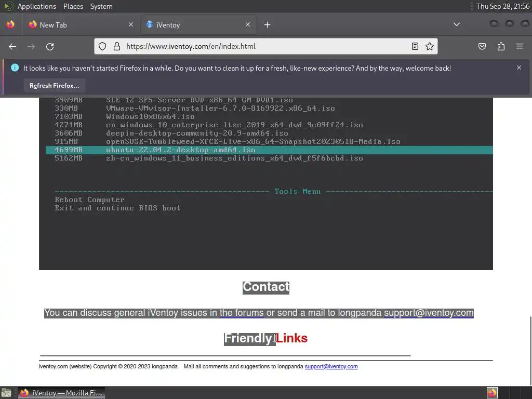Open the Applications menu
This screenshot has height=399, width=532.
[37, 6]
